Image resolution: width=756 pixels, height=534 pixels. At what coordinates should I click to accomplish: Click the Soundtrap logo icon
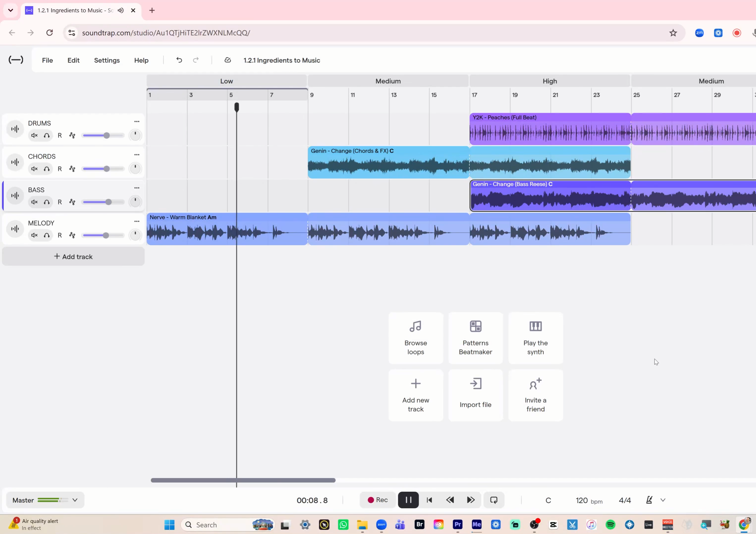coord(16,60)
